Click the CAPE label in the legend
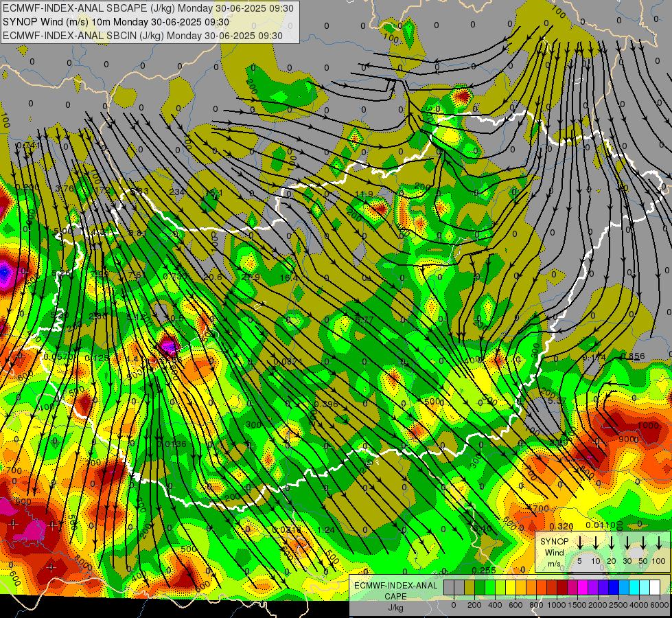 tap(395, 597)
